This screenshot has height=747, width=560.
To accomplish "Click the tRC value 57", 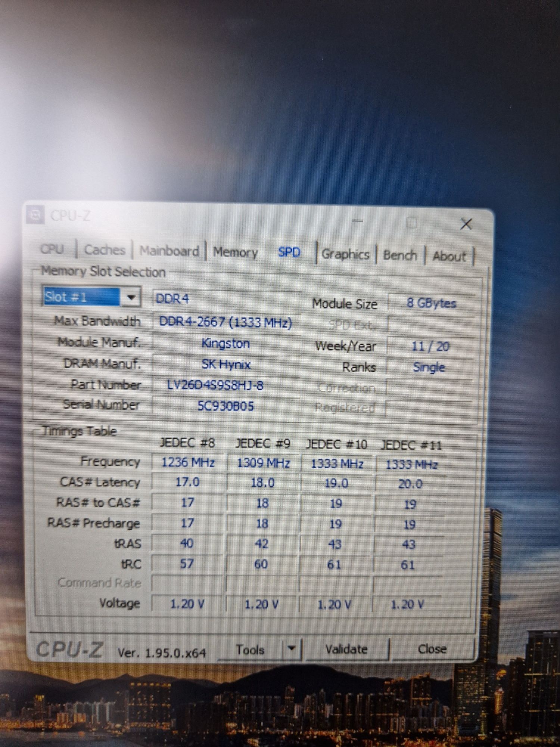I will coord(187,563).
